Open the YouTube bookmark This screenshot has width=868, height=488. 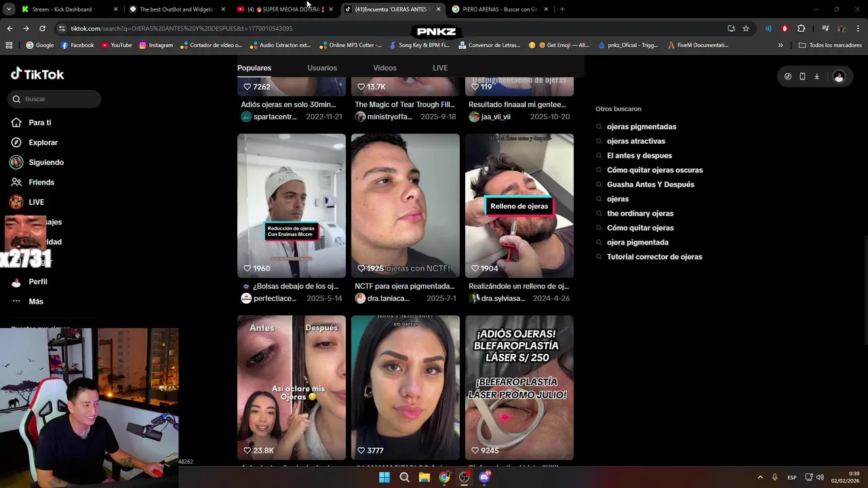pos(117,45)
